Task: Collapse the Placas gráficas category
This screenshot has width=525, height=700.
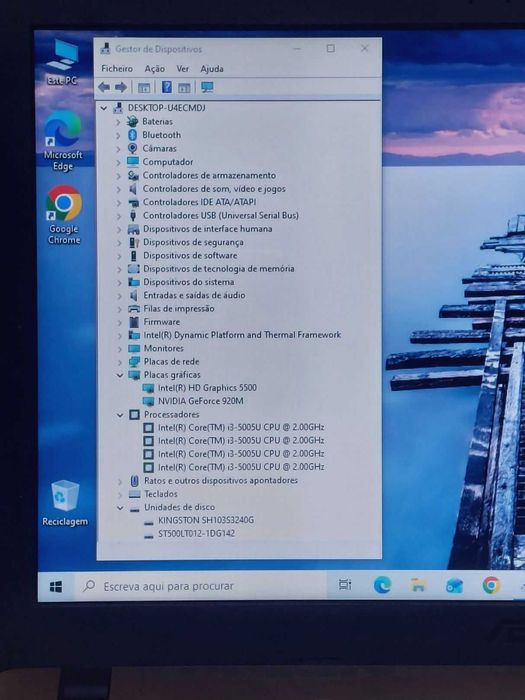Action: [120, 375]
